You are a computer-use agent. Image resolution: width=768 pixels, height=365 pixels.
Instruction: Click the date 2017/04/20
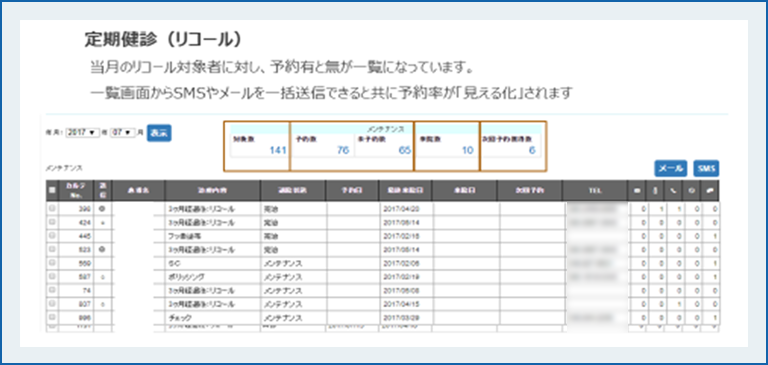(401, 208)
